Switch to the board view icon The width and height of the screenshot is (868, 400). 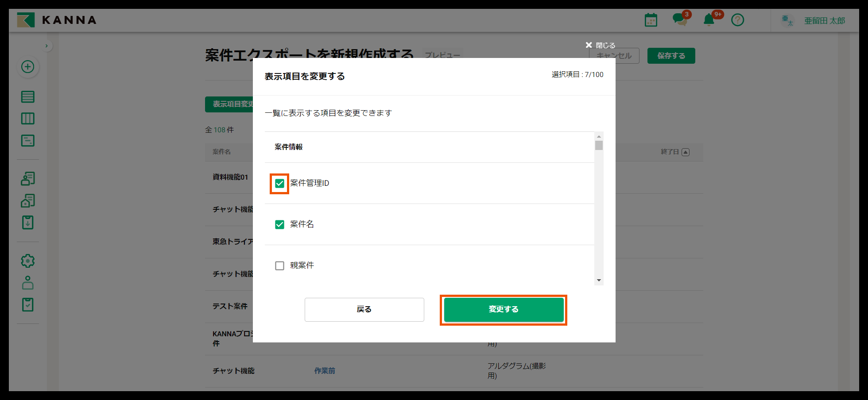click(27, 118)
